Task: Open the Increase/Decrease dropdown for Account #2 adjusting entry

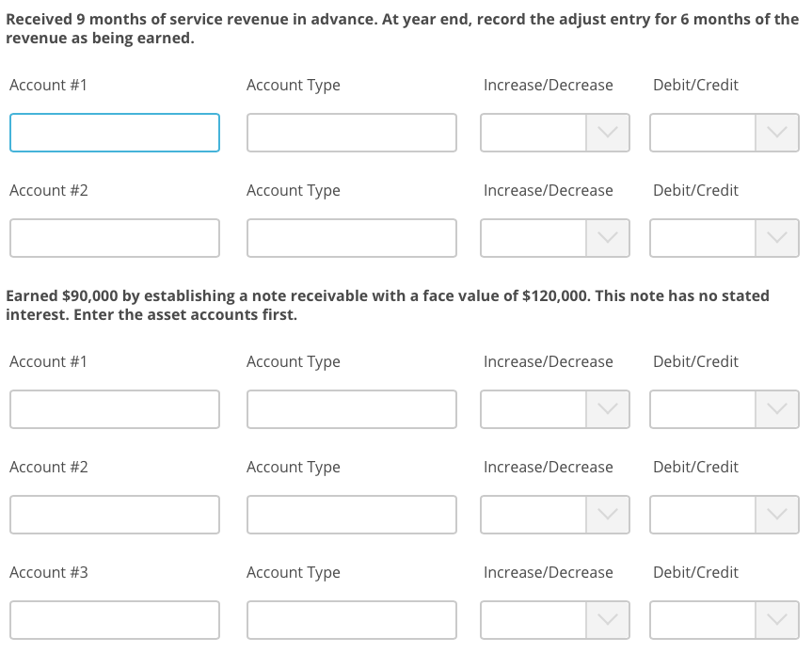Action: coord(554,238)
